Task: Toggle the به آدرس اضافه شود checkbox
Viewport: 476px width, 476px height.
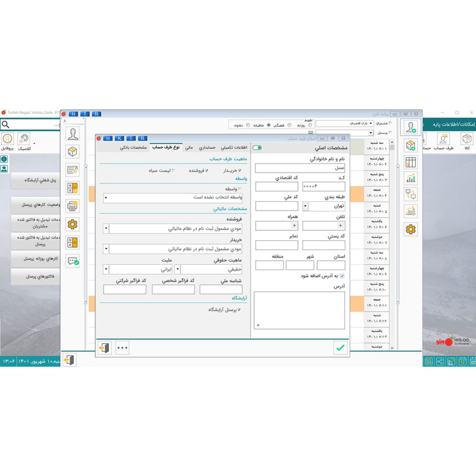Action: [342, 276]
